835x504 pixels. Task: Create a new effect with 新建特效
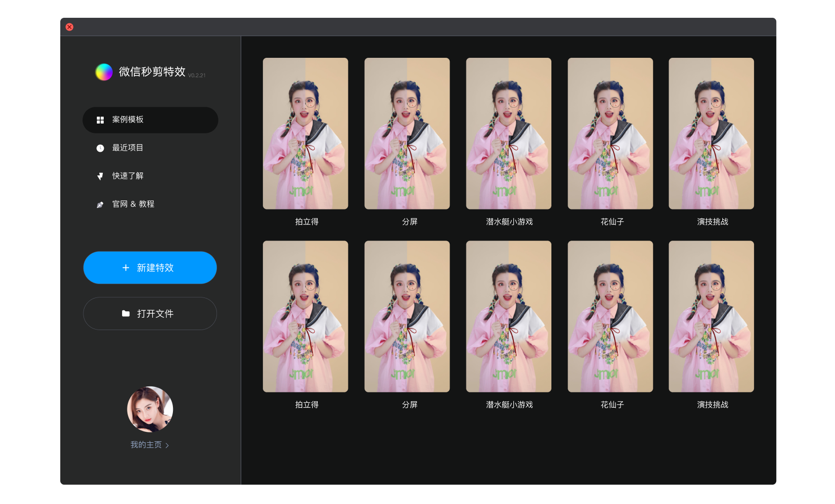coord(150,268)
